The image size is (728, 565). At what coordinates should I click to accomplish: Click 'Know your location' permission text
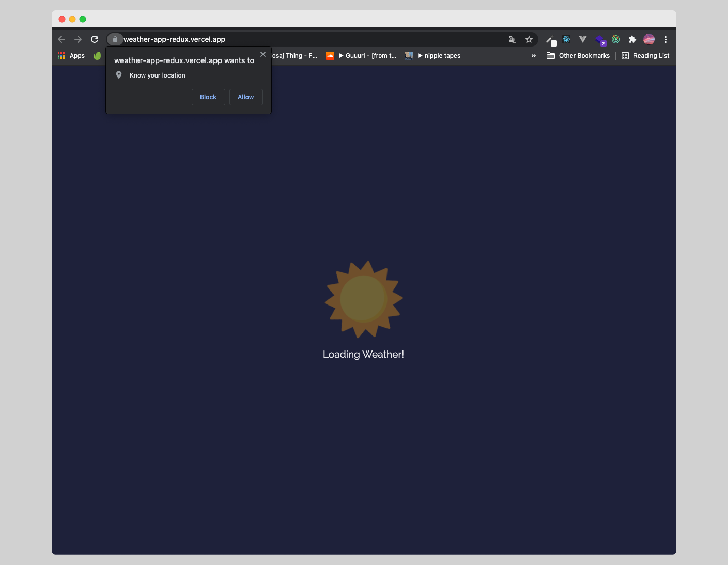(158, 75)
